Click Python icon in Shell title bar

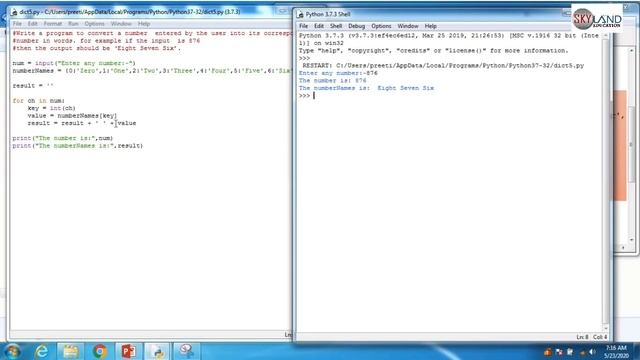tap(300, 14)
